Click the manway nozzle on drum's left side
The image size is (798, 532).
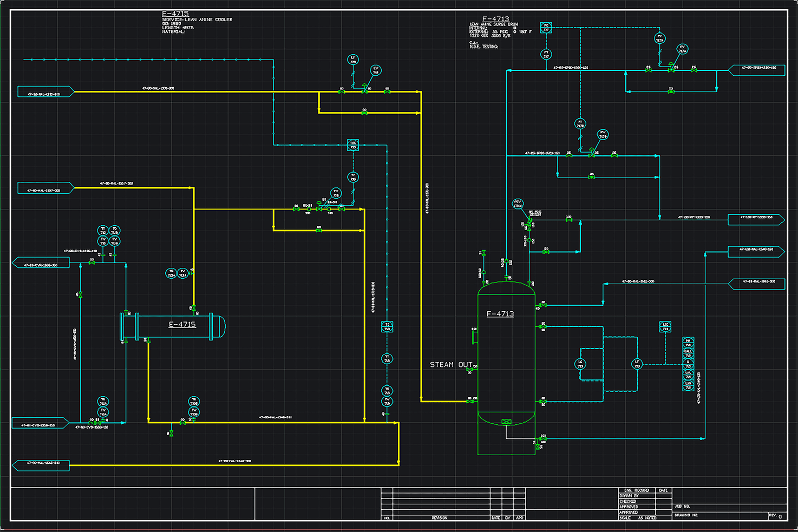(x=475, y=336)
